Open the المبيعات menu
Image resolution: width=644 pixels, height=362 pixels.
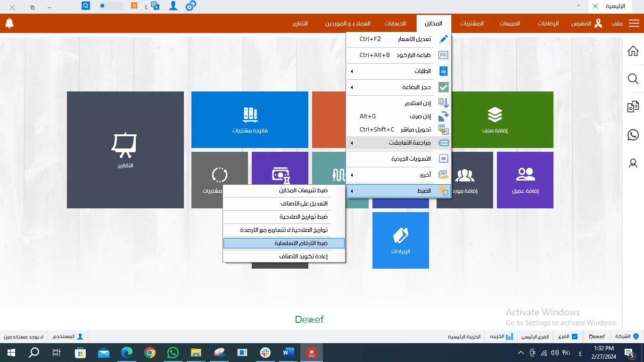point(510,23)
